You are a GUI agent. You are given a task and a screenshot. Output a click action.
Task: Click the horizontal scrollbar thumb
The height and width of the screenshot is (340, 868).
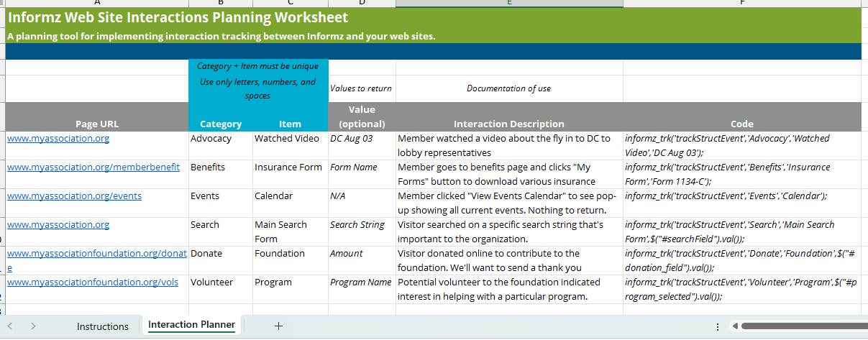pos(803,326)
